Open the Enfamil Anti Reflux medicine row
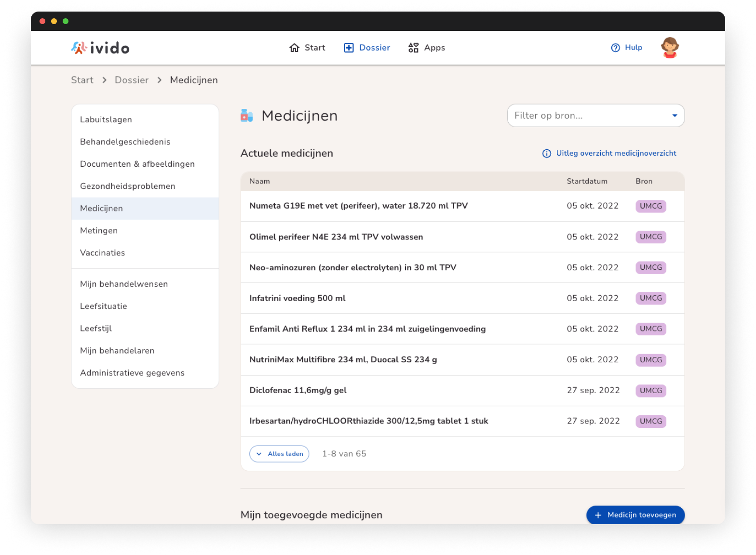The width and height of the screenshot is (756, 555). [x=462, y=329]
